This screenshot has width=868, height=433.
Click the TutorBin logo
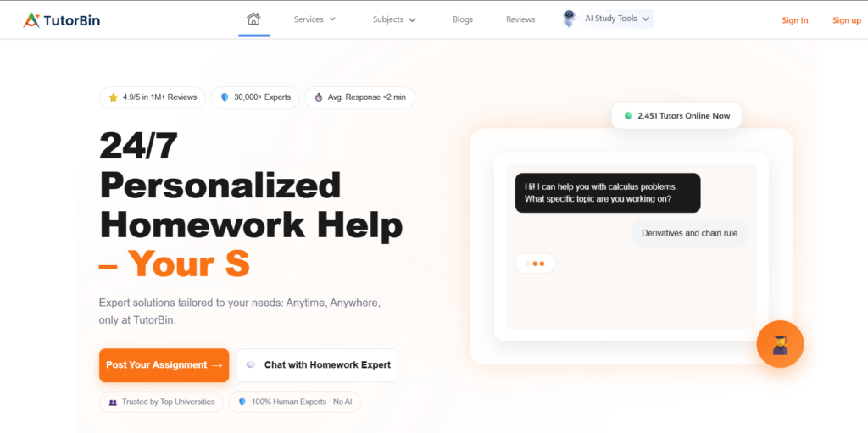(61, 20)
